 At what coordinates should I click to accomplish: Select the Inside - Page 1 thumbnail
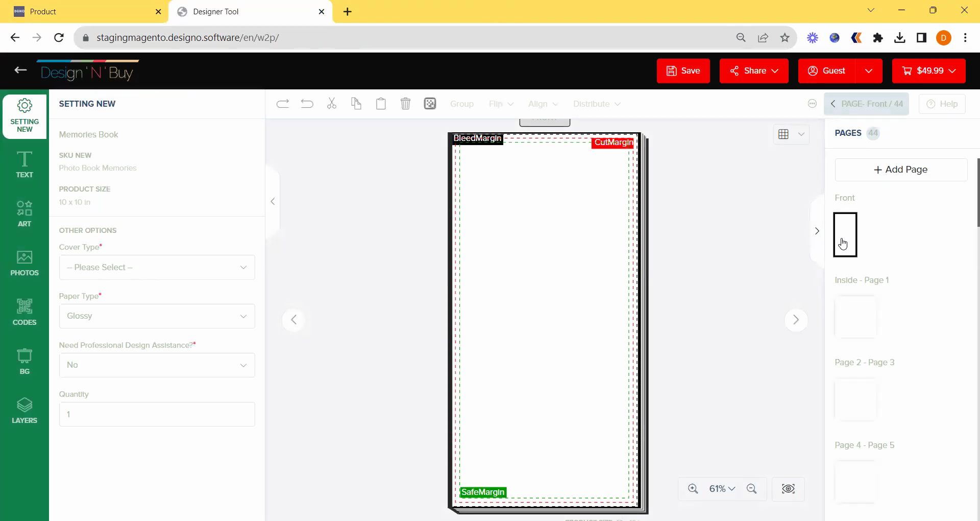855,317
